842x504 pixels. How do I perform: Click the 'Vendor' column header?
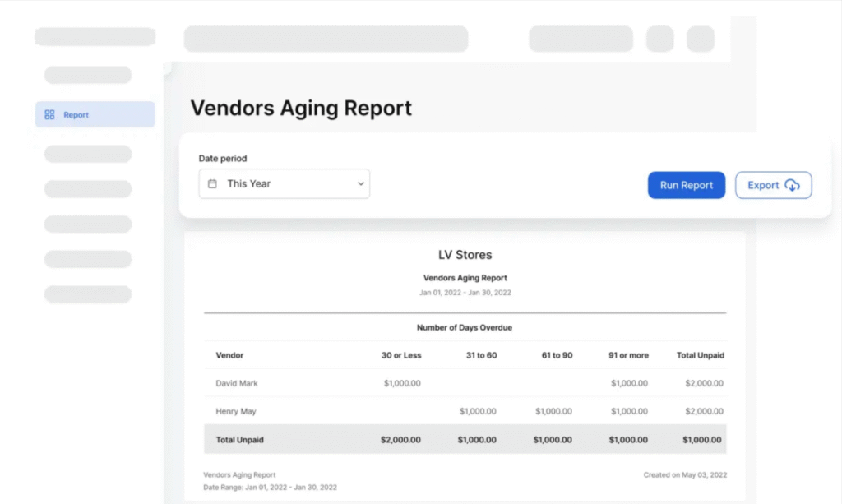[229, 355]
